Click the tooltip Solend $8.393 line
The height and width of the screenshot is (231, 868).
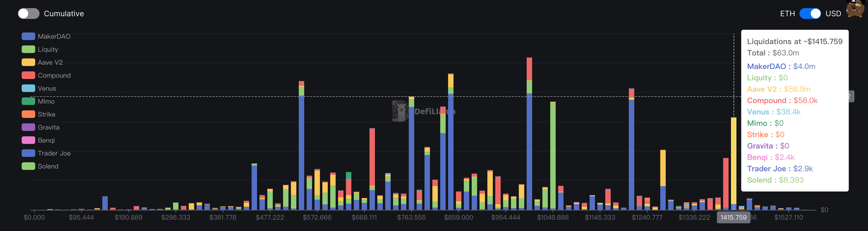click(775, 180)
